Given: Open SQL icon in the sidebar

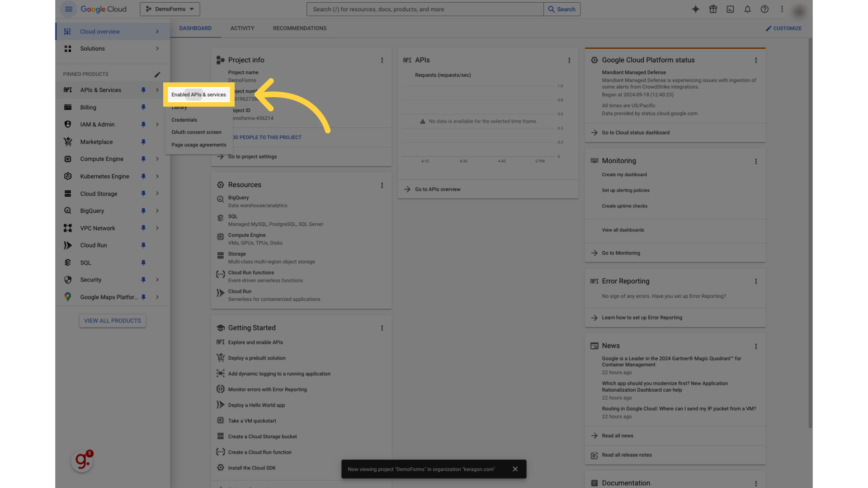Looking at the screenshot, I should point(68,263).
